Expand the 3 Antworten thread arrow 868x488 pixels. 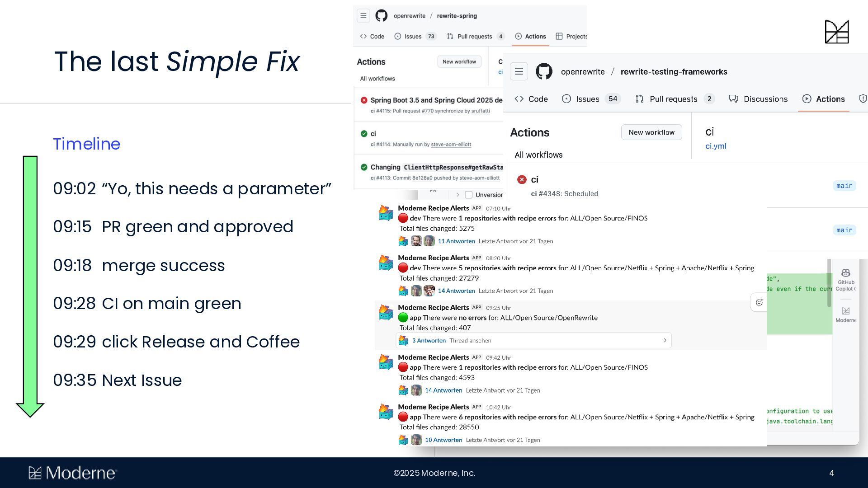[x=665, y=340]
